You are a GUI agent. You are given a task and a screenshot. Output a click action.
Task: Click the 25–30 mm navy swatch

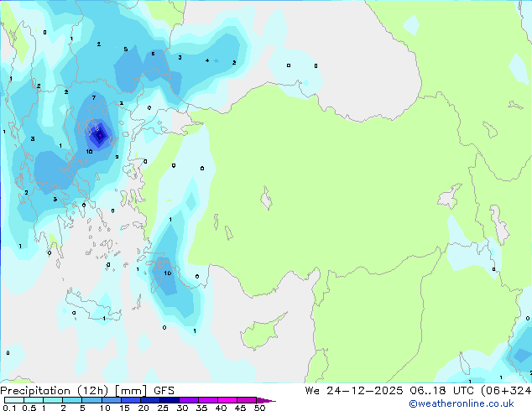(169, 400)
